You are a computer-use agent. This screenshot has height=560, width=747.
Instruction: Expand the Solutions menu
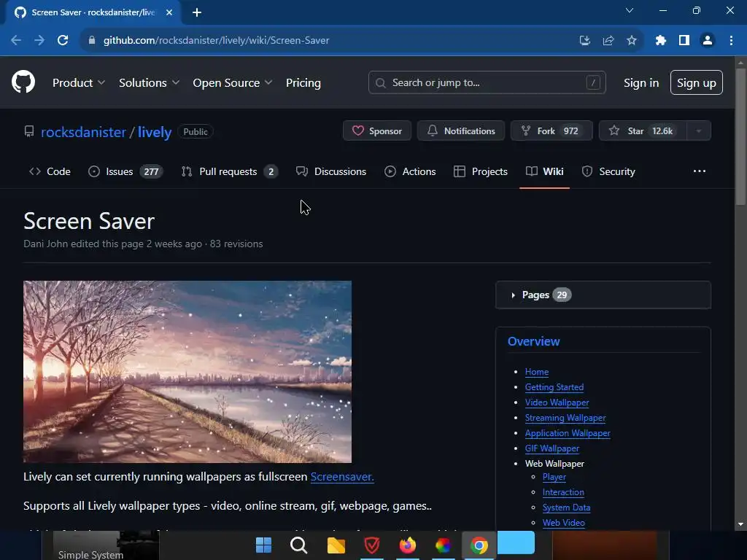pos(149,83)
